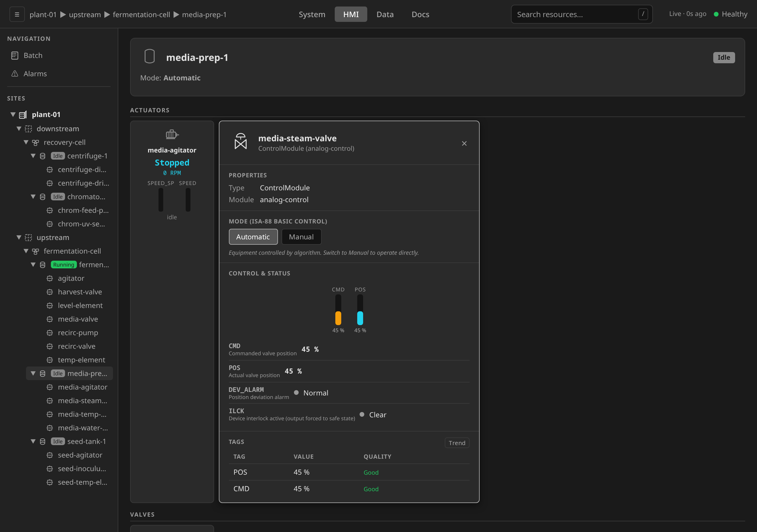Close the media-steam-valve detail panel
Screen dimensions: 757x532
pos(464,143)
